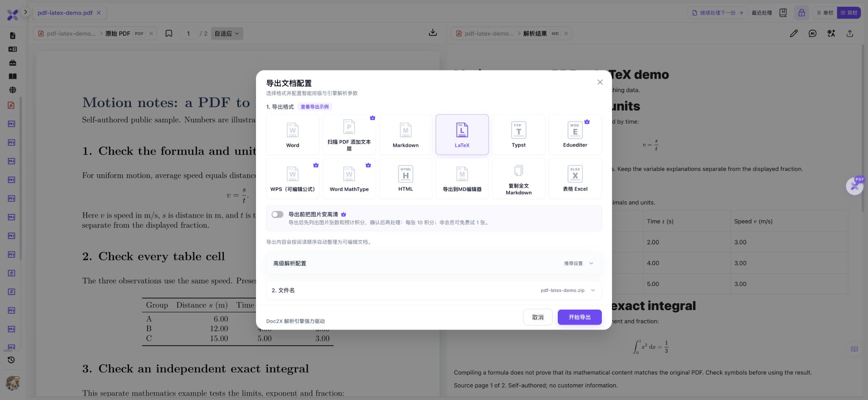Click the AI assistant icon

click(812, 34)
